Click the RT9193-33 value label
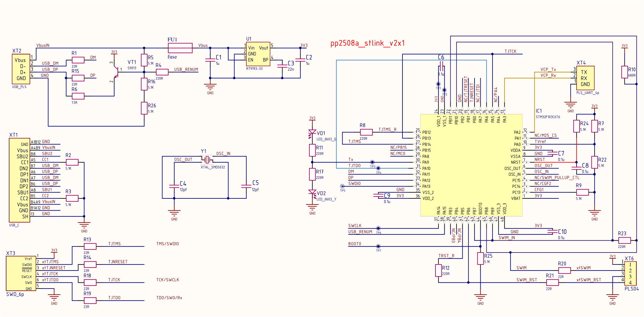 (254, 69)
